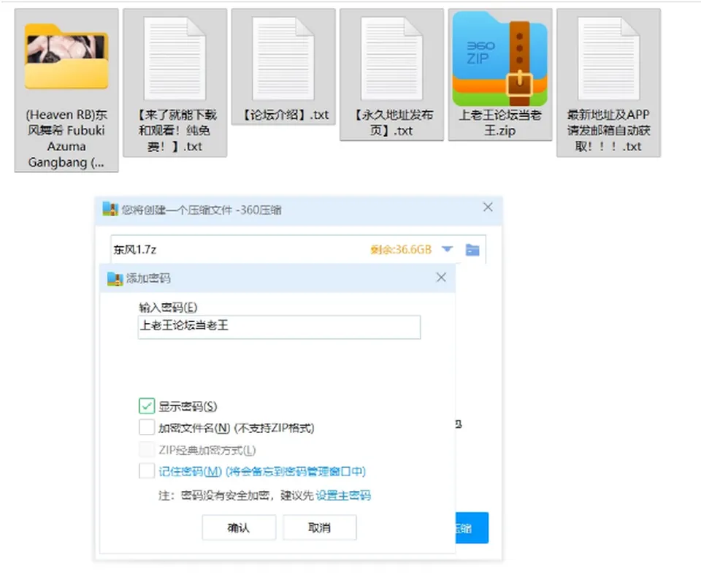Open the path dropdown arrow next to 剩余:36.6GB

[x=447, y=249]
